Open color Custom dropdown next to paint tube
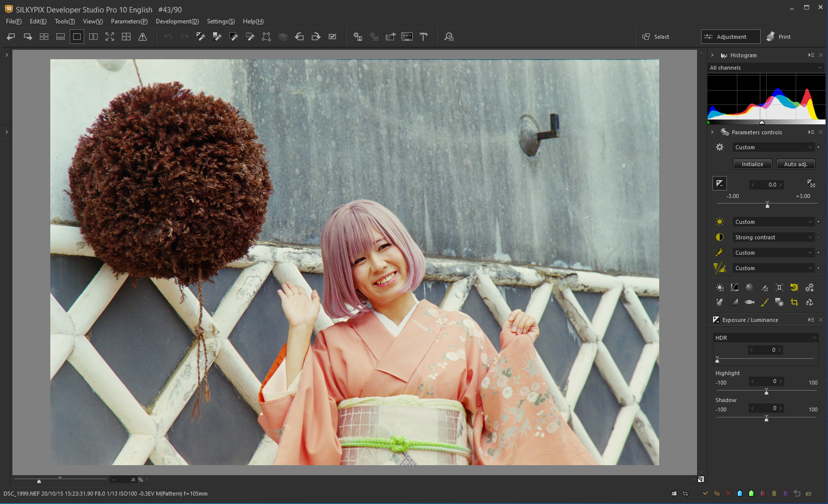The image size is (828, 504). click(773, 253)
